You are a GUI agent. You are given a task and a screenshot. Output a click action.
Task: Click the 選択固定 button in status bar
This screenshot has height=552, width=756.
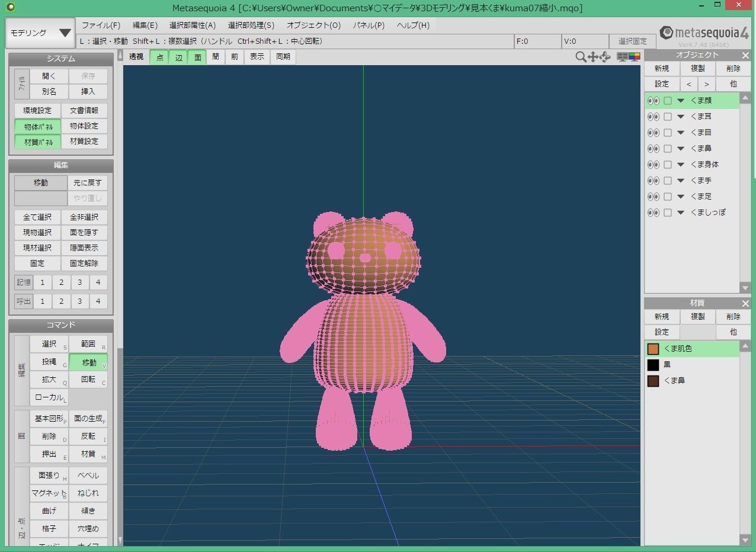pos(633,41)
